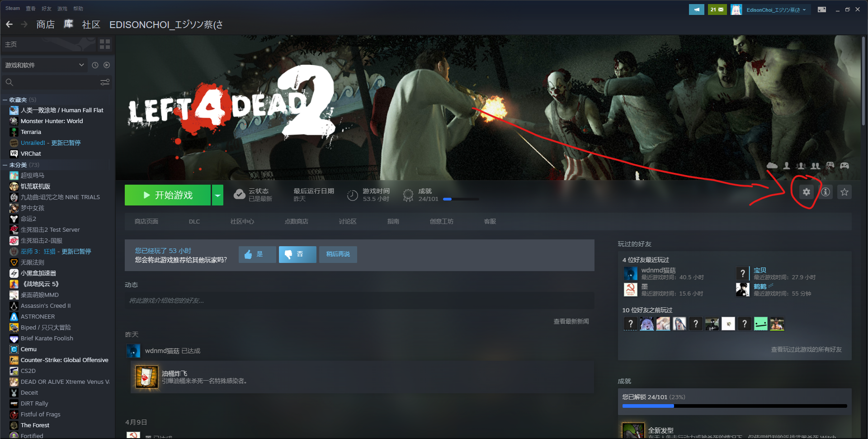868x439 pixels.
Task: Go to the 商店 tab
Action: (x=46, y=24)
